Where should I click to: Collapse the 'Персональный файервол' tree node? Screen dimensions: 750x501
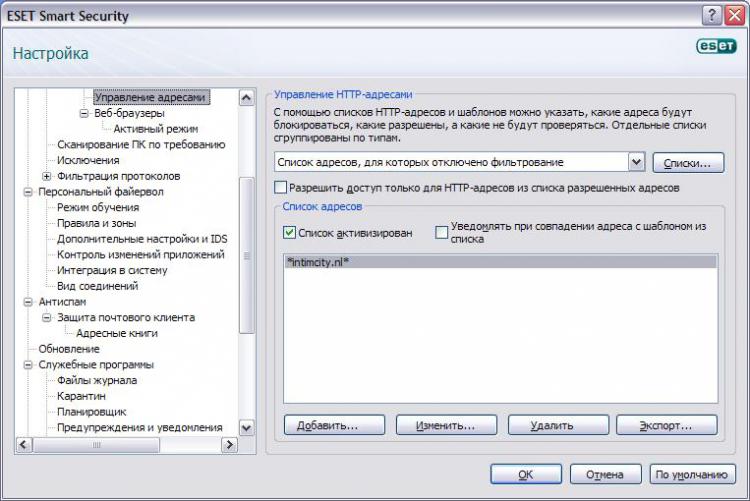27,192
